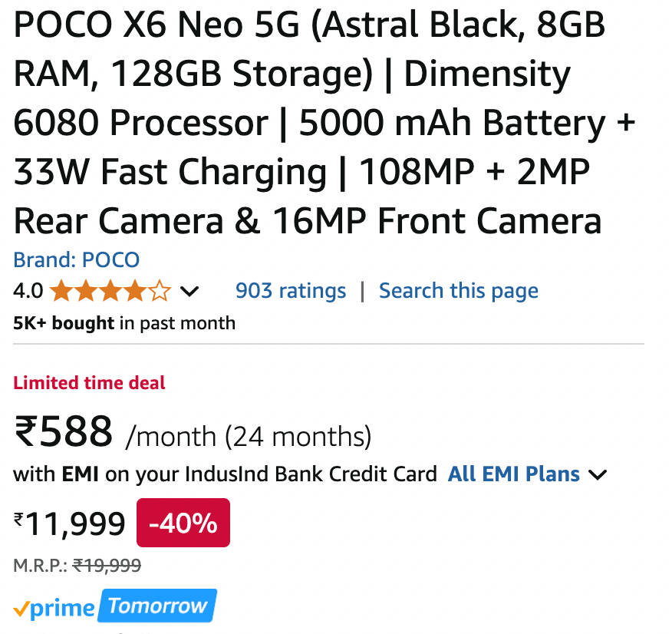Click the empty fifth star
The image size is (672, 634).
[x=160, y=292]
